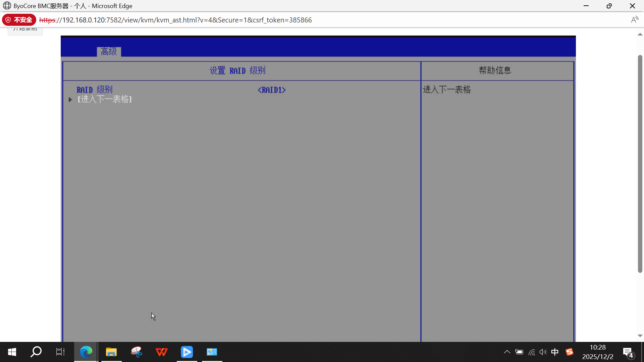Expand the 进入下一表格 submenu entry
Image resolution: width=644 pixels, height=362 pixels.
pos(104,100)
